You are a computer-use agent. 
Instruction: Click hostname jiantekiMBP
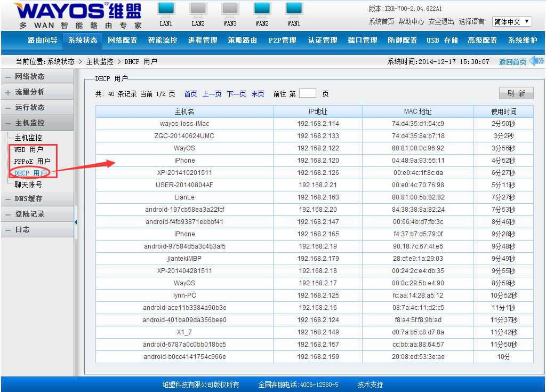[x=184, y=259]
